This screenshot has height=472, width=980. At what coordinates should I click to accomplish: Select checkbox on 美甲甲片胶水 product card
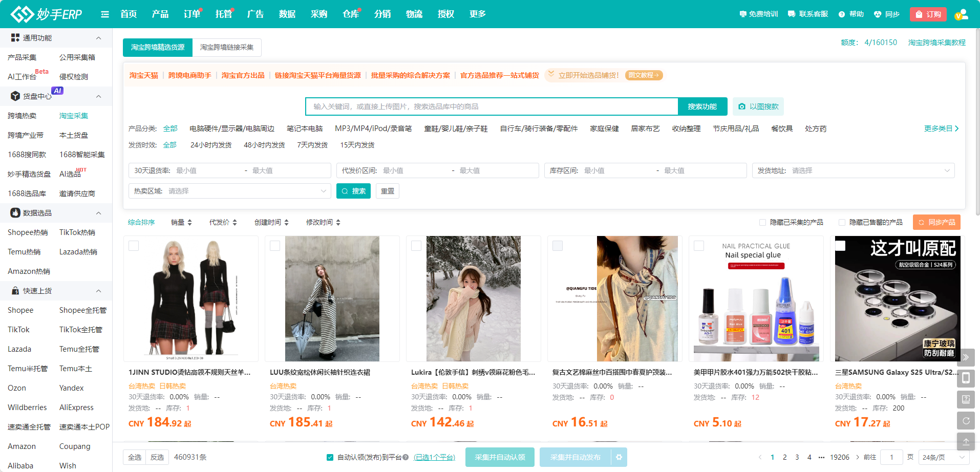(699, 246)
